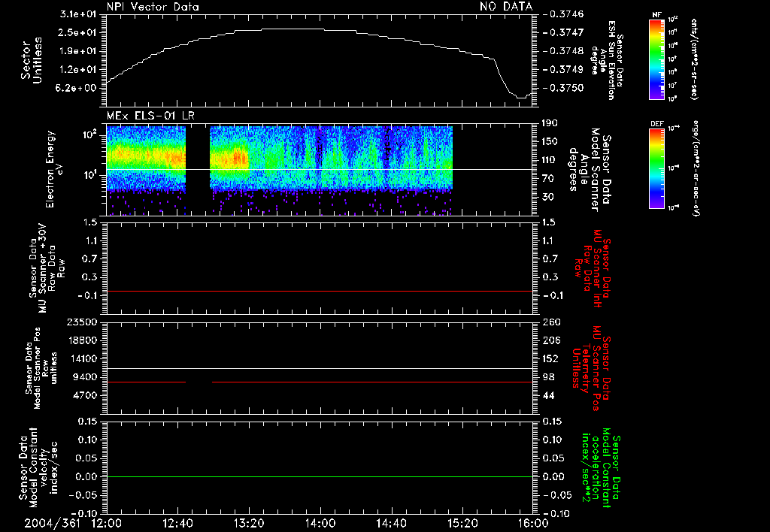This screenshot has height=532, width=770.
Task: Click the 'Model Scanner Angle degrees' axis title
Action: (589, 170)
